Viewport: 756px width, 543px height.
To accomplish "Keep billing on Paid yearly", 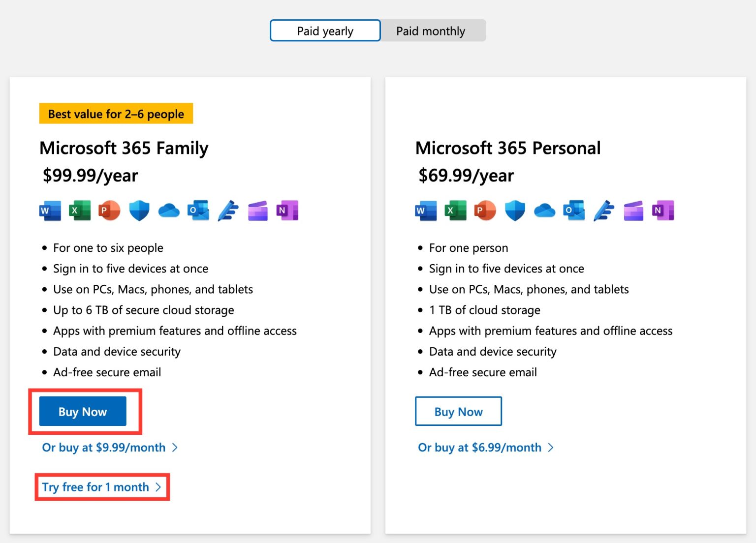I will 324,30.
